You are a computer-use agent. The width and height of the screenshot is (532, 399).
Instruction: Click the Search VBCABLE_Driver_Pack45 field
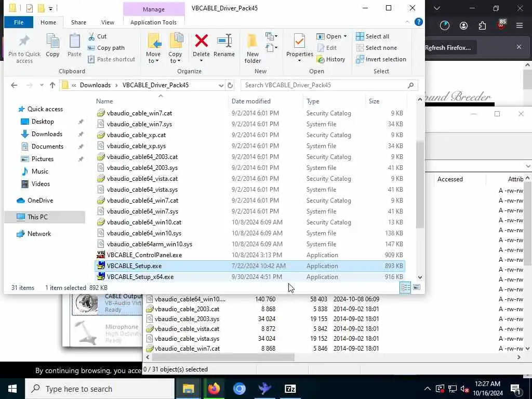329,85
